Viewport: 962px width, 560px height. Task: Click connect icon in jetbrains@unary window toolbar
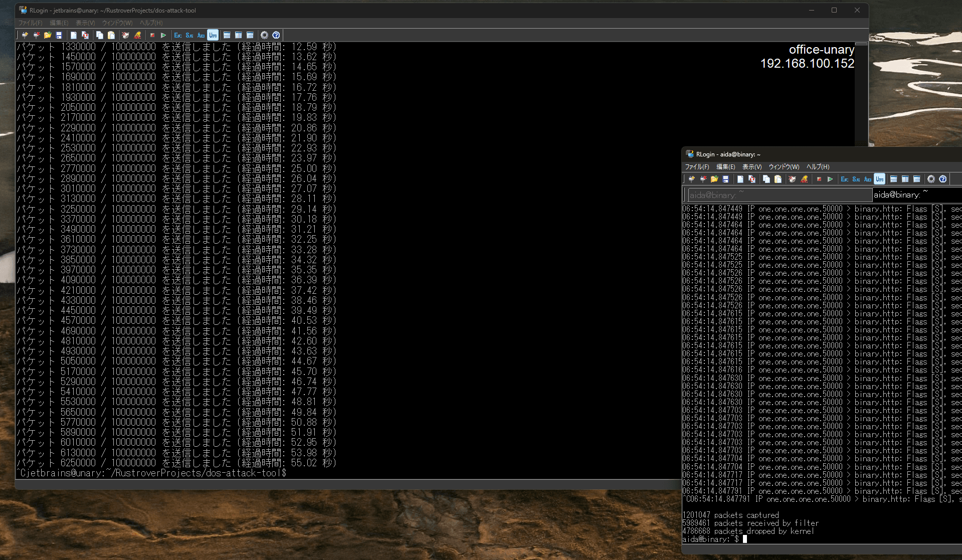(x=25, y=35)
